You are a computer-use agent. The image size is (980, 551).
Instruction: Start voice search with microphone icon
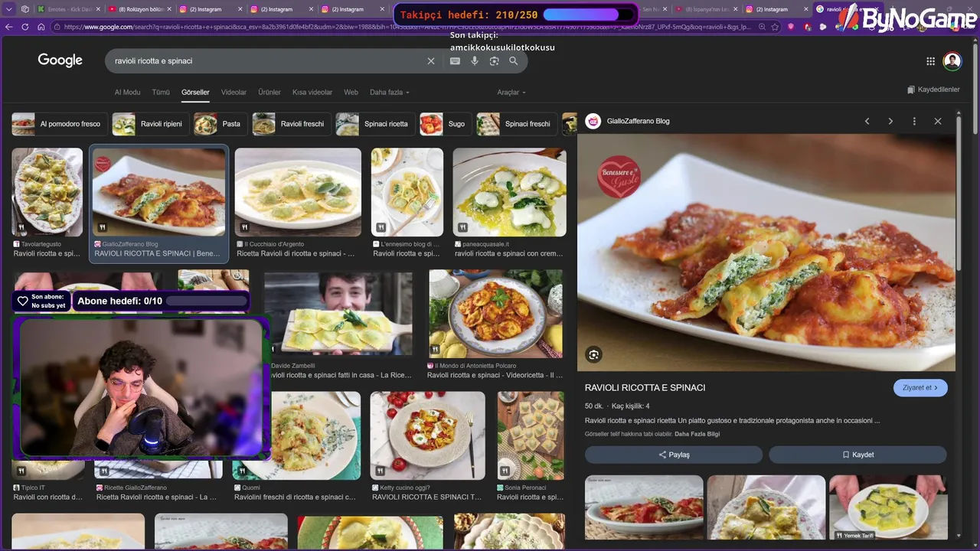coord(475,60)
